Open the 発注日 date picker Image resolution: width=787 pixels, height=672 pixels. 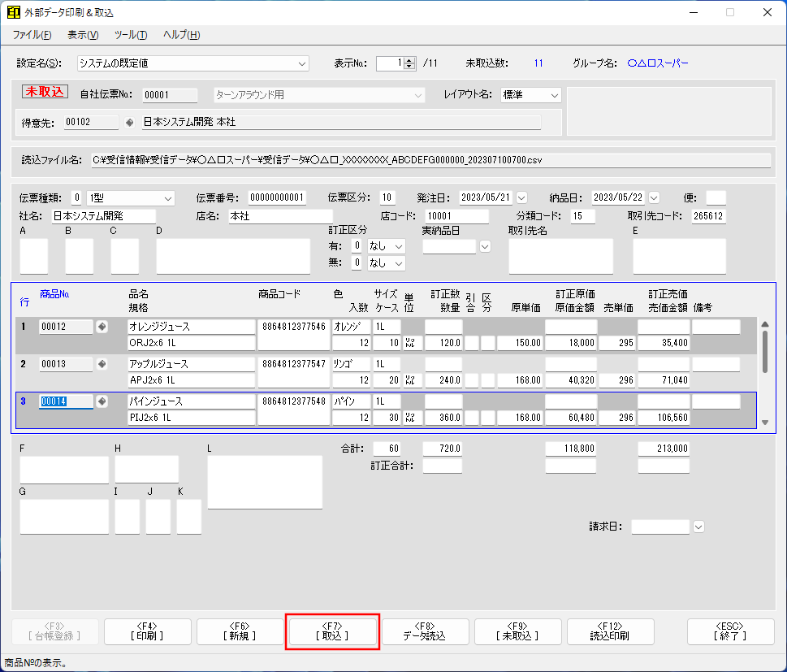coord(521,197)
